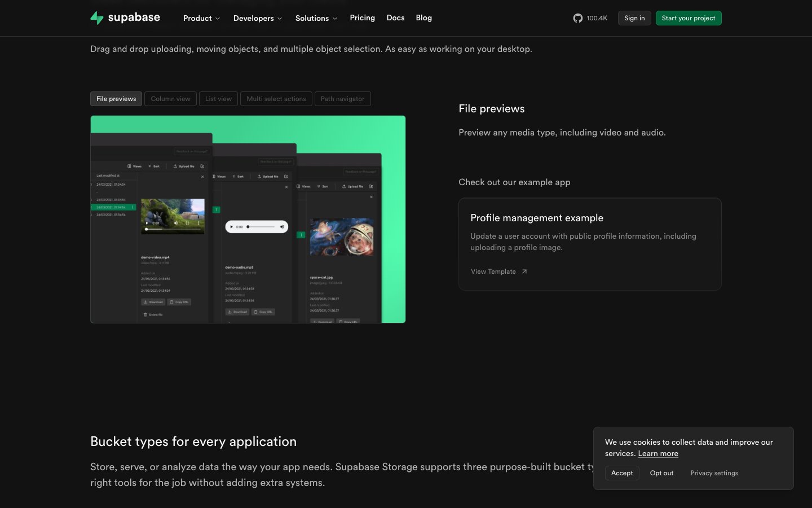Go to the Pricing page
The image size is (812, 508).
[362, 18]
